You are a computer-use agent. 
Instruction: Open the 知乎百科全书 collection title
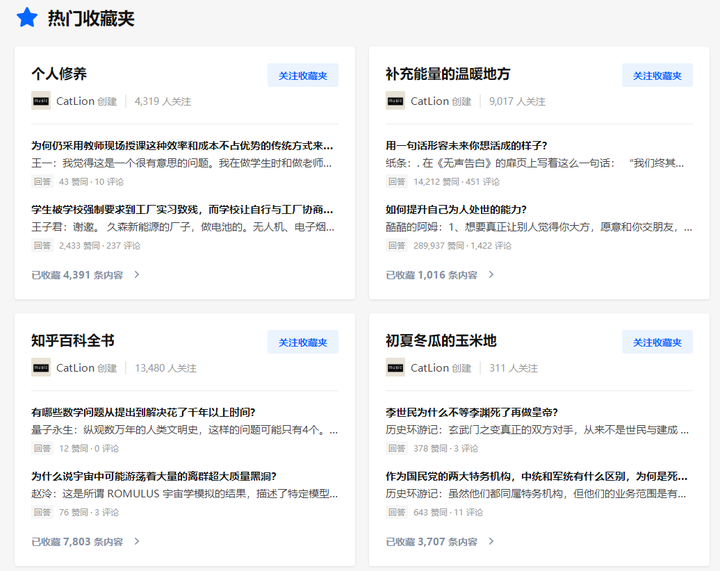(x=73, y=340)
